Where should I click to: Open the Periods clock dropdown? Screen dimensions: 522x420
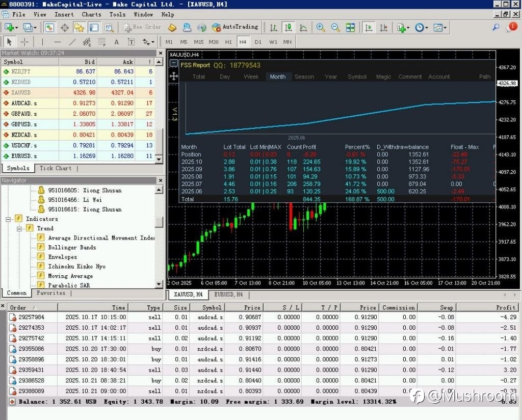click(422, 28)
